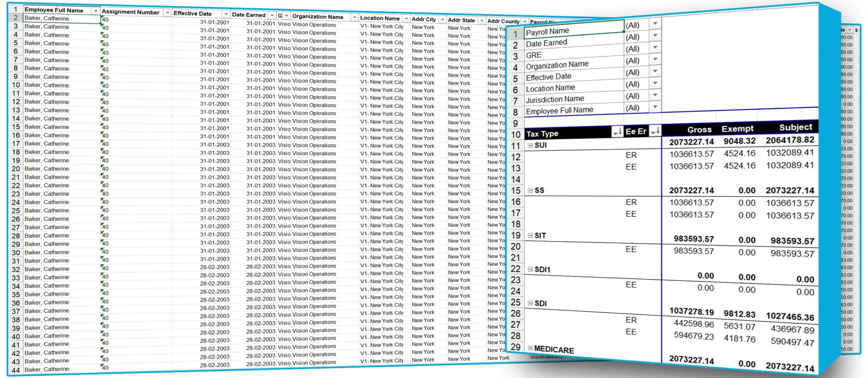The image size is (868, 378).
Task: Select the Gross column header in pivot table
Action: pos(699,130)
